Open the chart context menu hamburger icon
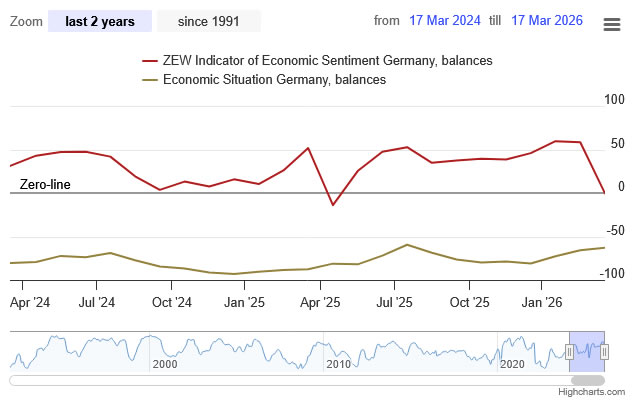Image resolution: width=635 pixels, height=400 pixels. coord(612,25)
